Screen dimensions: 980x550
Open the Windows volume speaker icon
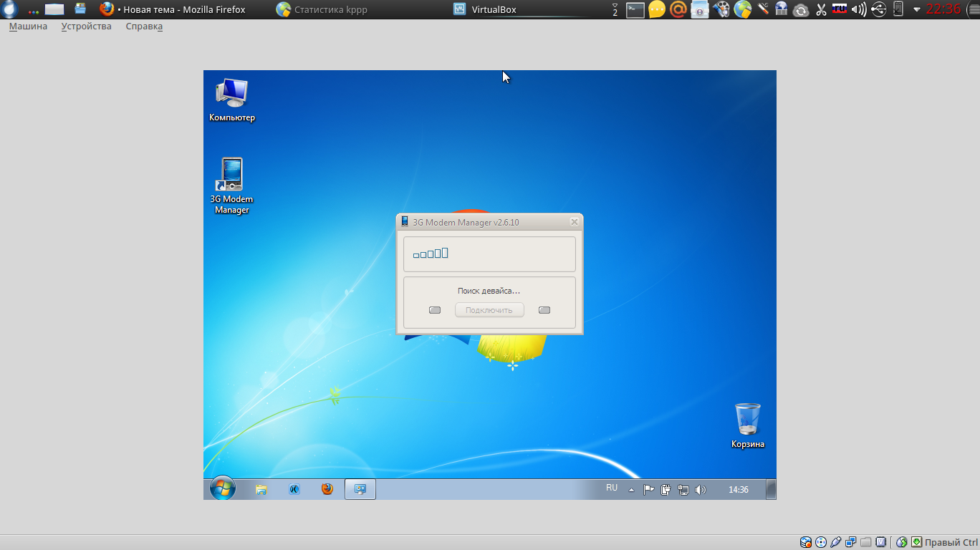pyautogui.click(x=701, y=490)
